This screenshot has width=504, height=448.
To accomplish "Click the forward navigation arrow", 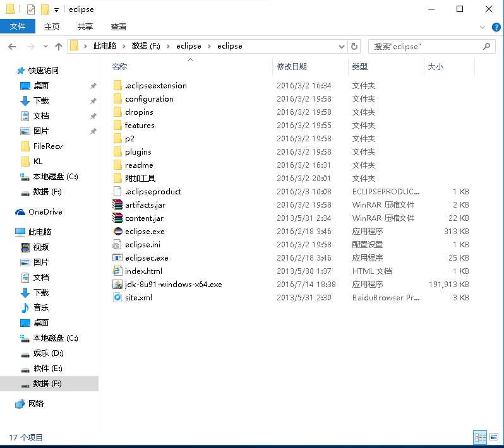I will (30, 47).
